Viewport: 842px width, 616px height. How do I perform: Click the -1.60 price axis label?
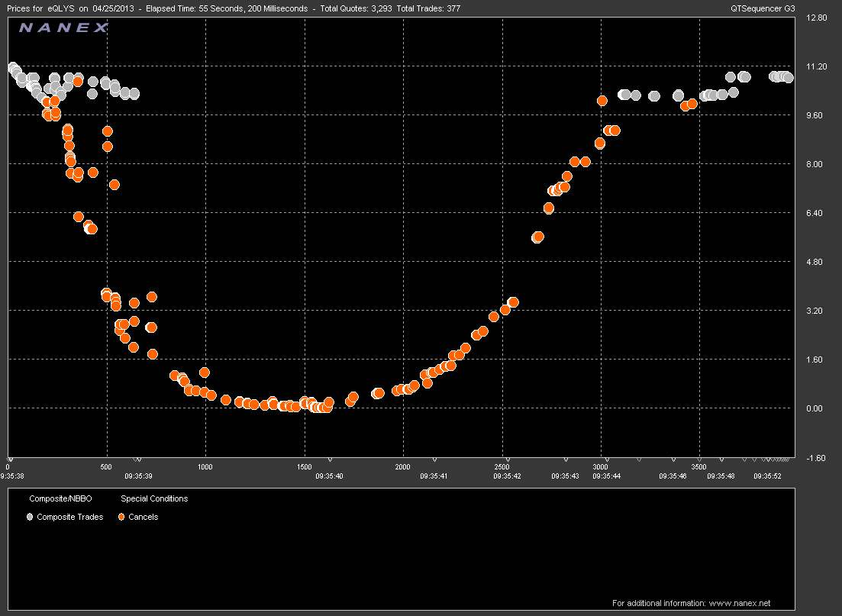[x=816, y=458]
